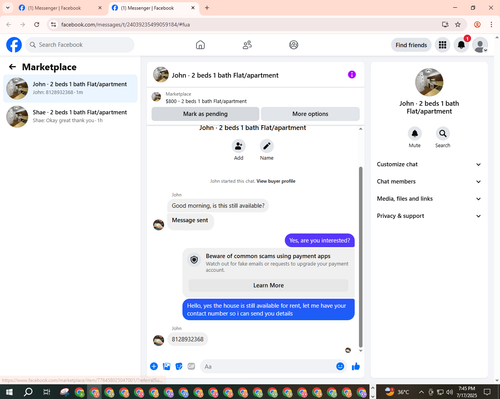Viewport: 500px width, 399px height.
Task: Expand Customize chat section
Action: tap(429, 164)
